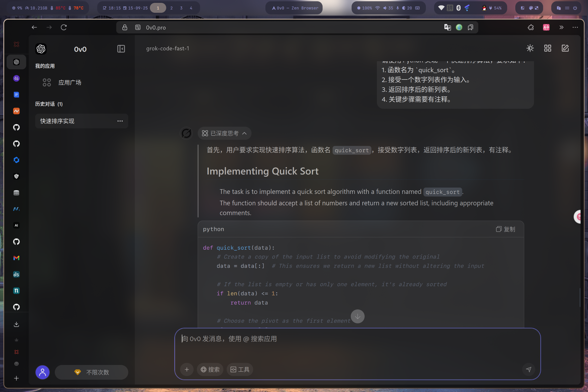Open the app grid icon in chat header
This screenshot has width=588, height=392.
pos(548,48)
